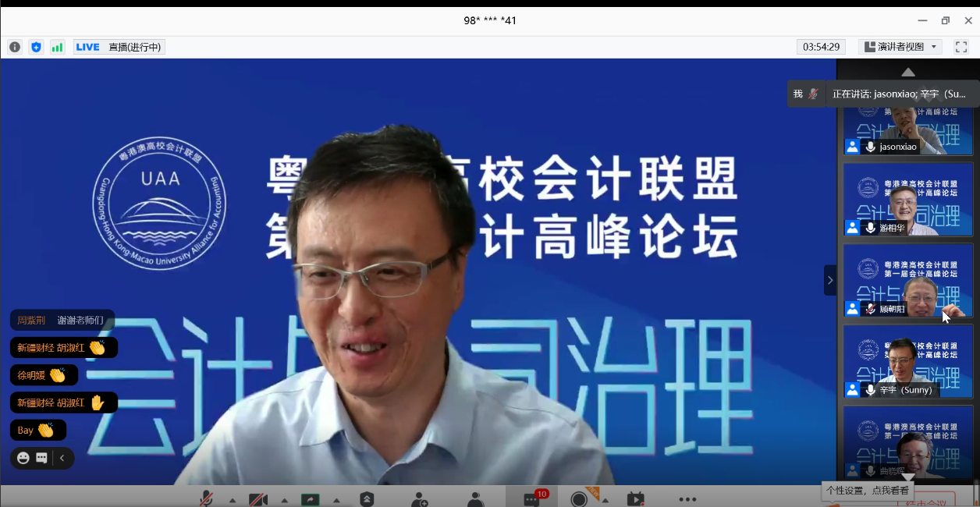This screenshot has height=507, width=980.
Task: Unmute the microphone in the bottom toolbar
Action: pos(207,498)
